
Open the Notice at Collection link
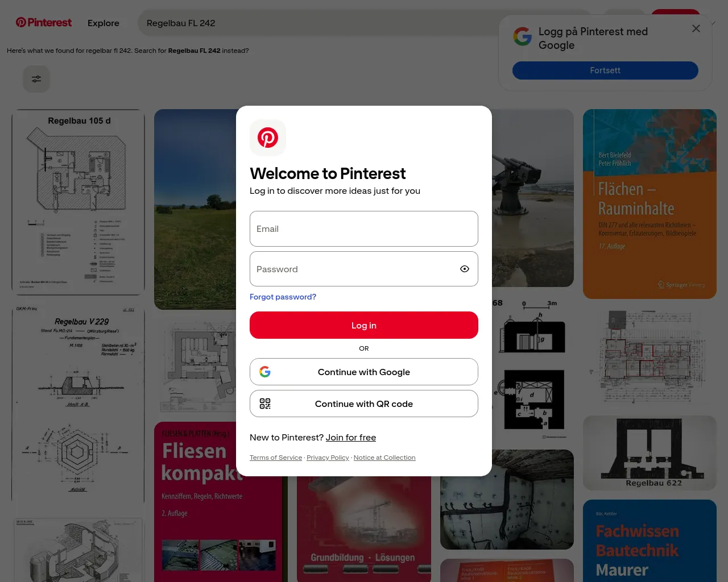click(384, 458)
